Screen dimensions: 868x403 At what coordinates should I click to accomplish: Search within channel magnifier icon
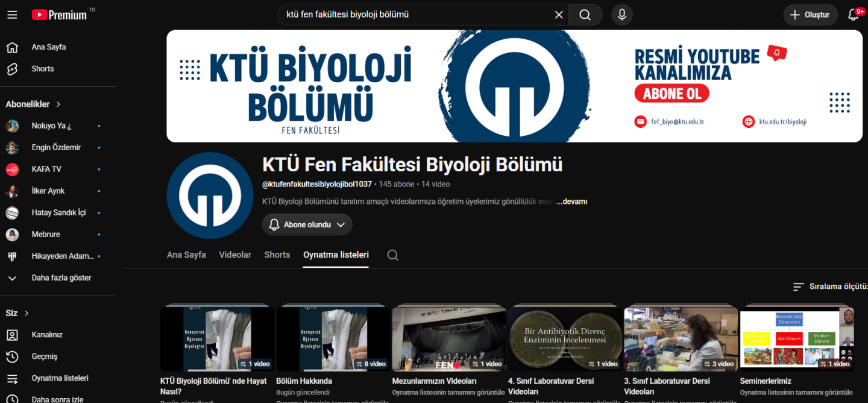pyautogui.click(x=392, y=255)
